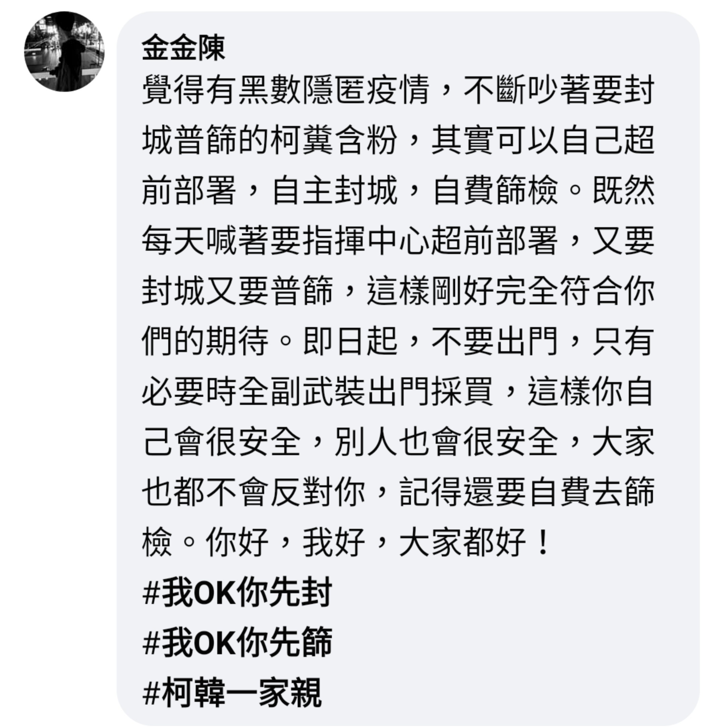724x728 pixels.
Task: Click the text 記得還要自費去篩
Action: pyautogui.click(x=527, y=491)
